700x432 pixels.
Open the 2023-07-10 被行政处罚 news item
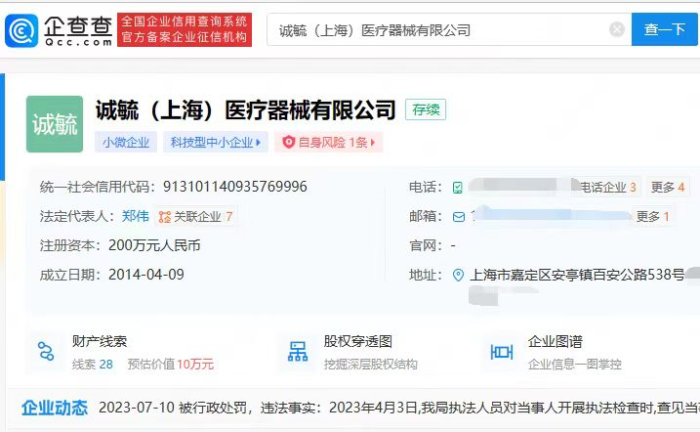399,407
